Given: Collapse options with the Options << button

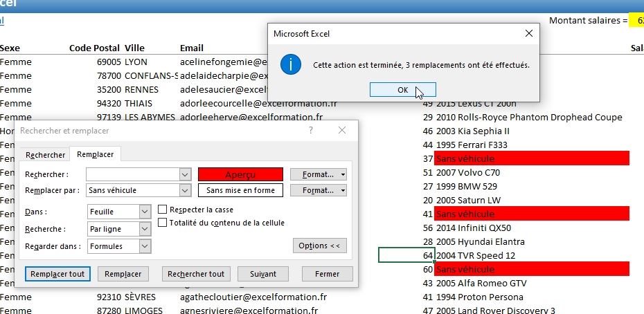Looking at the screenshot, I should click(x=319, y=246).
